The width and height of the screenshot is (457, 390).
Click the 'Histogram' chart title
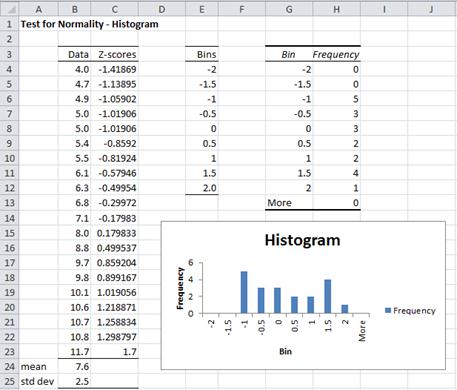[303, 240]
